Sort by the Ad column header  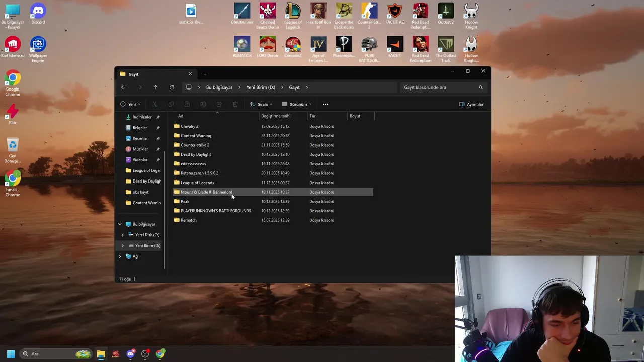215,116
